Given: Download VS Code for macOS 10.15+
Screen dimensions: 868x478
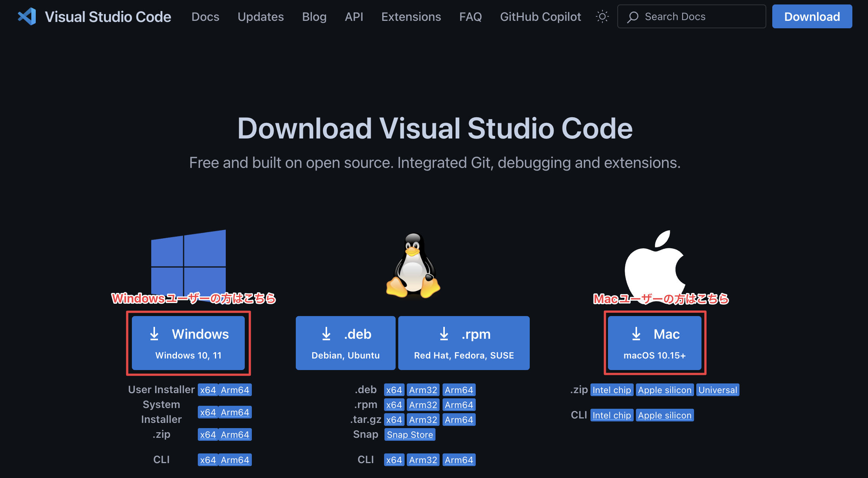Looking at the screenshot, I should [x=655, y=342].
